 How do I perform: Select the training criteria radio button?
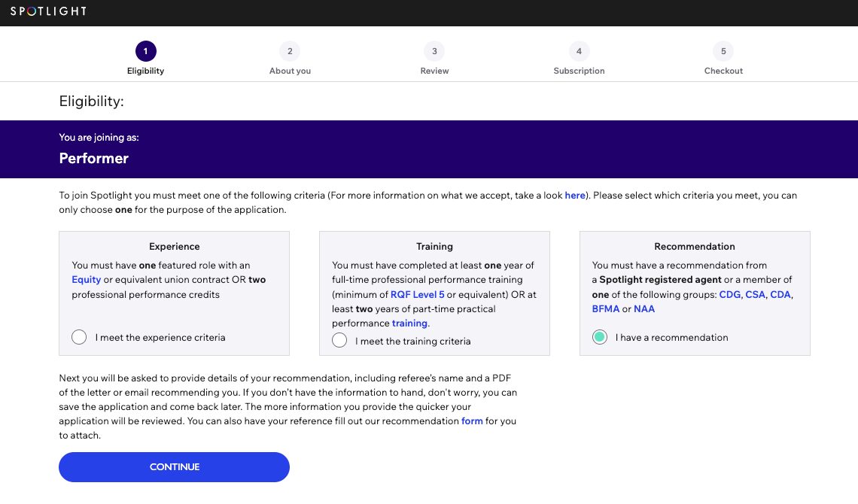tap(339, 340)
